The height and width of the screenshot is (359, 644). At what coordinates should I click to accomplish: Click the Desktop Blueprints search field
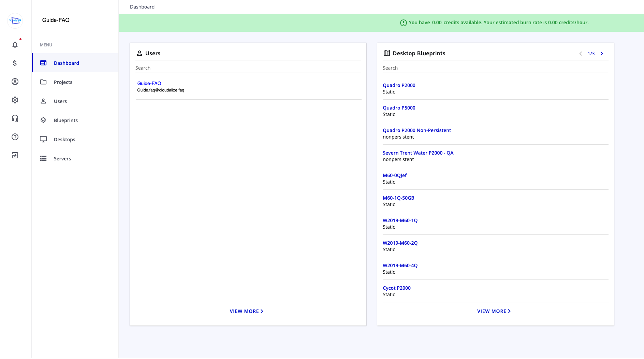[495, 68]
